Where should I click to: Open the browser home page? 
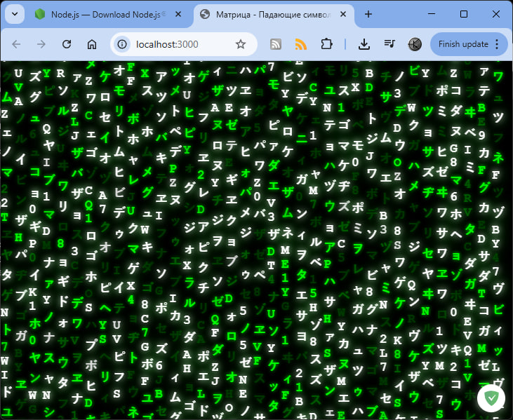tap(91, 44)
